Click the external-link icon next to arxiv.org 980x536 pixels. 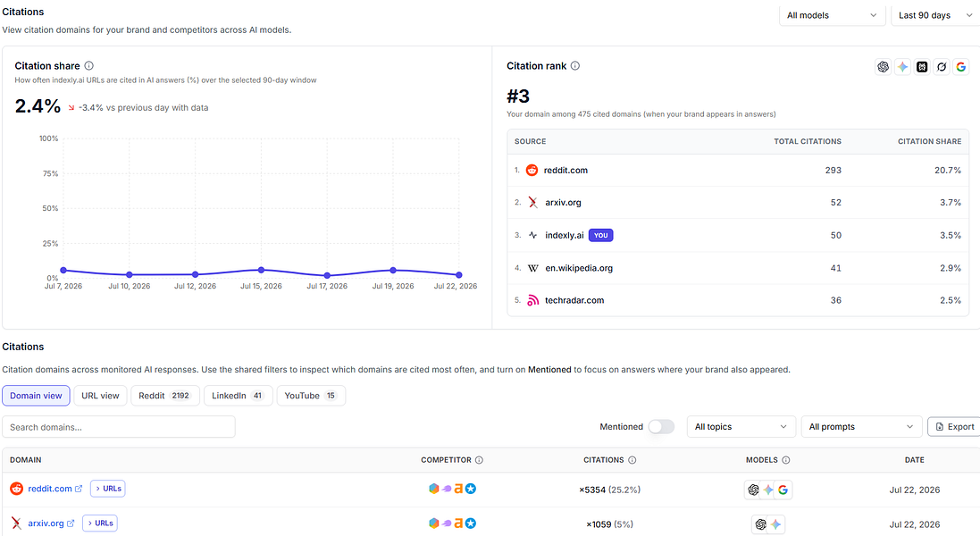(71, 523)
